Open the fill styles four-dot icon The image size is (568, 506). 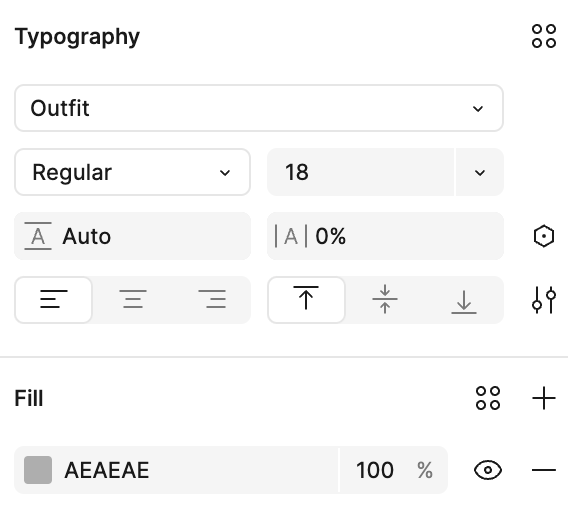(488, 398)
